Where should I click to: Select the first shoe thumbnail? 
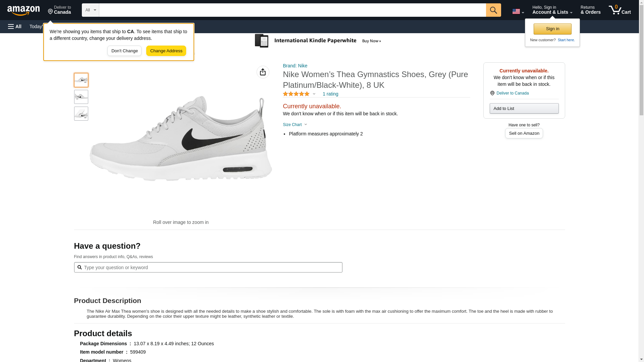81,80
